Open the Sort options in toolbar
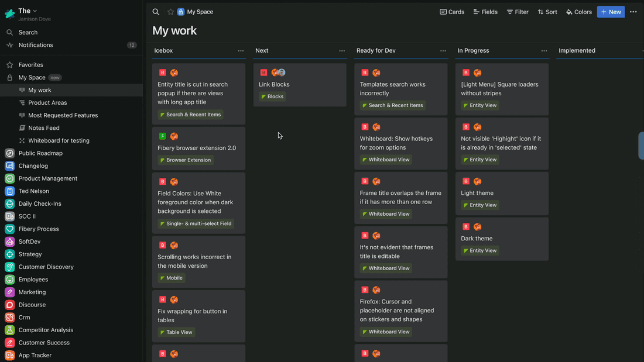Viewport: 644px width, 362px height. click(547, 12)
